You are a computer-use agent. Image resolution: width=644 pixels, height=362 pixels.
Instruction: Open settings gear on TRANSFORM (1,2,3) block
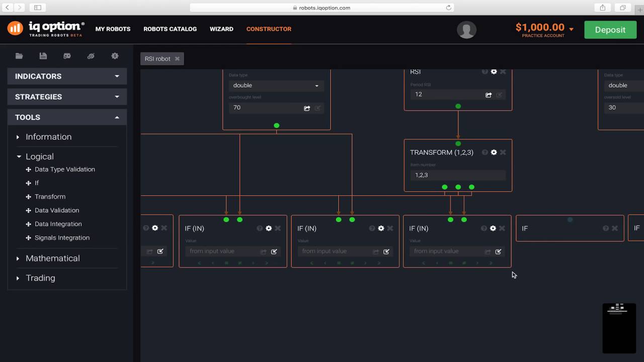pos(494,152)
